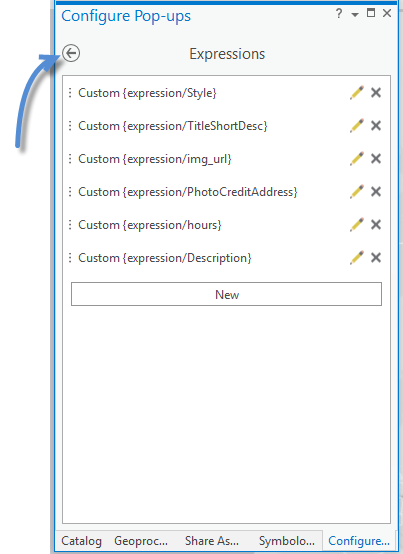Delete the hours expression

(x=376, y=225)
